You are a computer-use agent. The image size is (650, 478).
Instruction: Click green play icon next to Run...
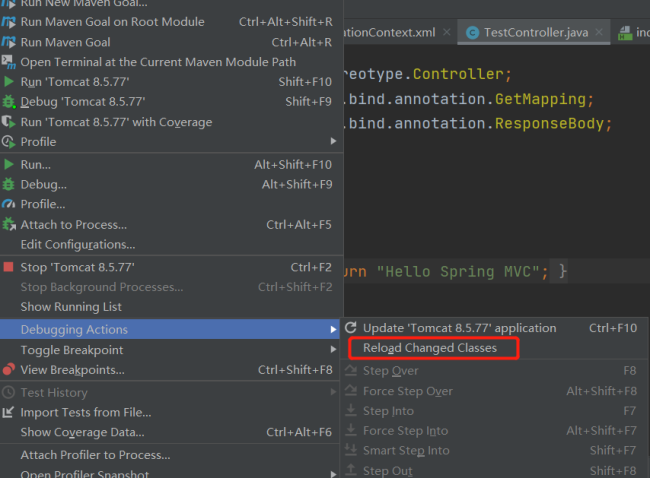[x=9, y=165]
